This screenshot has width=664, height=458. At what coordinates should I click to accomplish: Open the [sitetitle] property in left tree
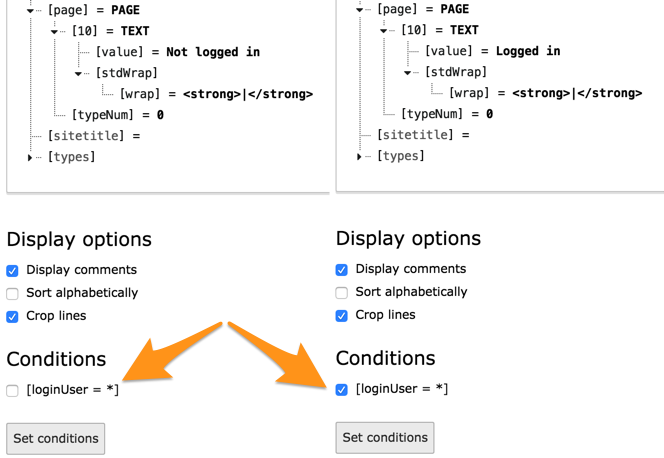(82, 136)
